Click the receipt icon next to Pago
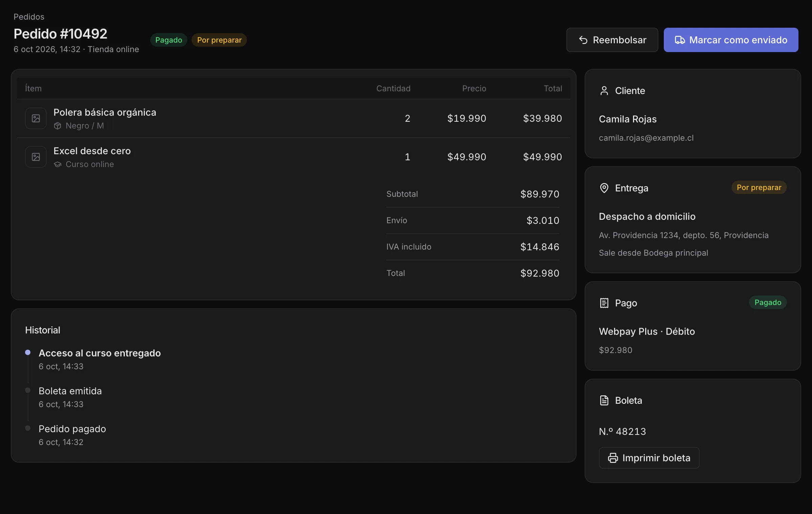This screenshot has width=812, height=514. 604,303
